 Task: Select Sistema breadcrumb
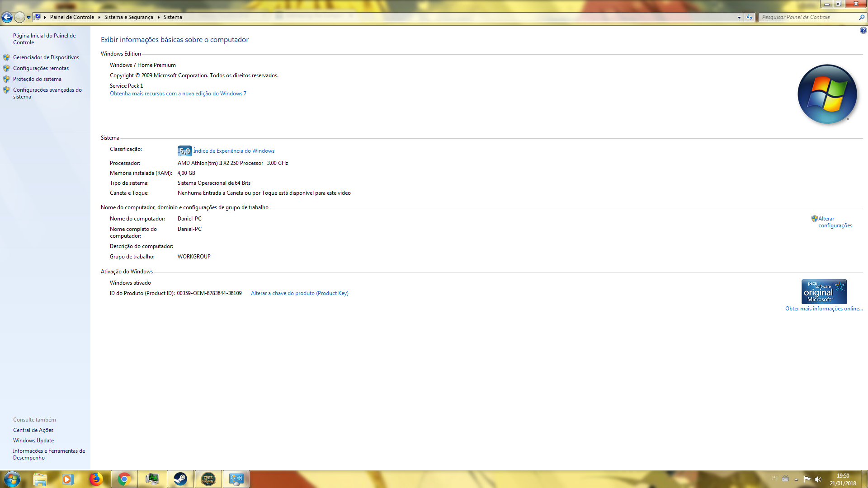tap(173, 17)
